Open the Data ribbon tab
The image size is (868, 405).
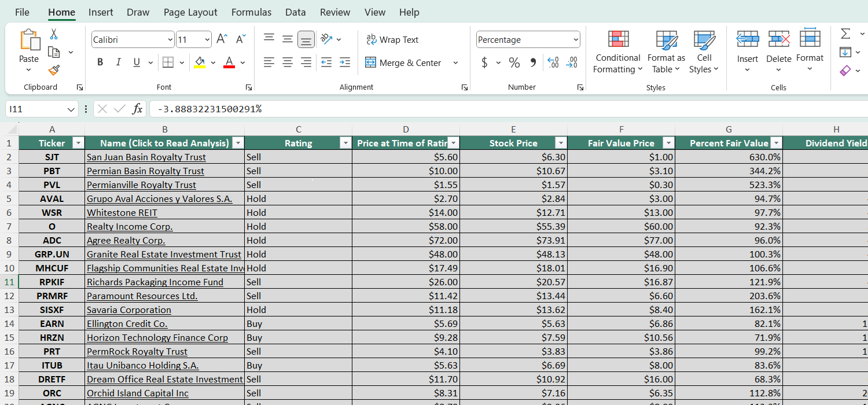pos(296,12)
